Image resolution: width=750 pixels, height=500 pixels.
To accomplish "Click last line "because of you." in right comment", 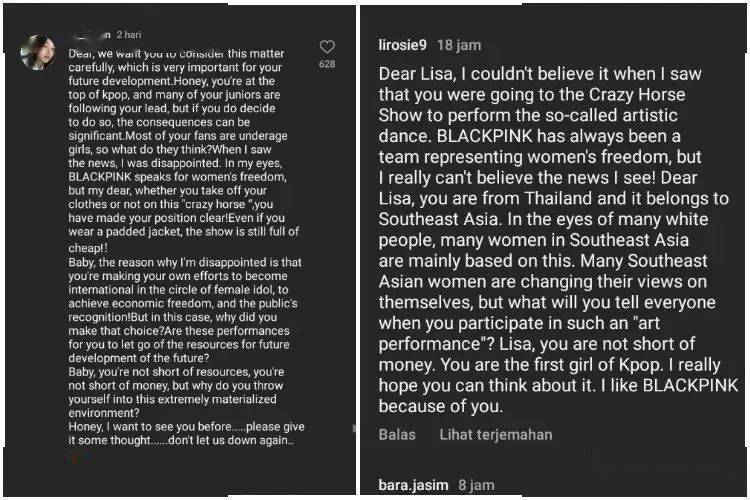I will click(441, 406).
